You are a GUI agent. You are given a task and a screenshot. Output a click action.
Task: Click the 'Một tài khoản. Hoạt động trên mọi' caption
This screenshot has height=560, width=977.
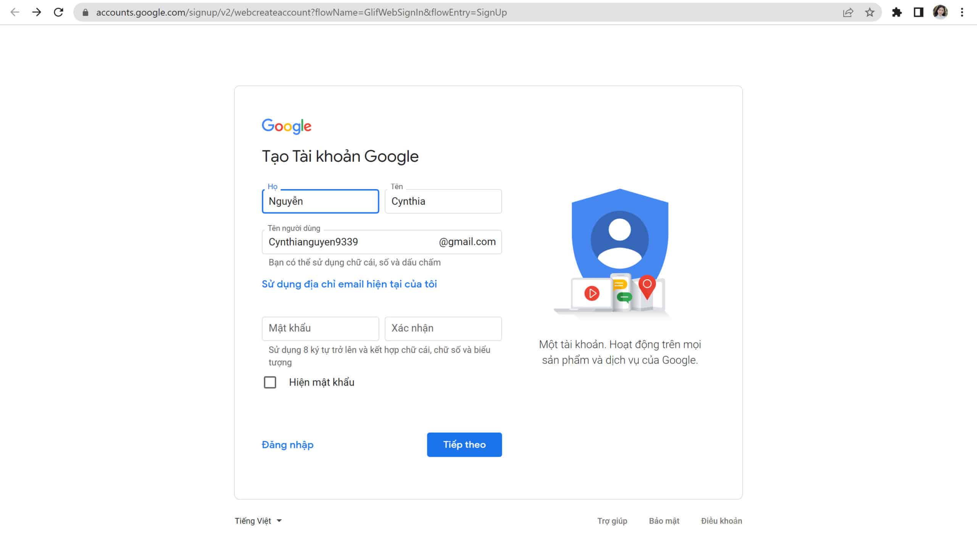(x=620, y=352)
